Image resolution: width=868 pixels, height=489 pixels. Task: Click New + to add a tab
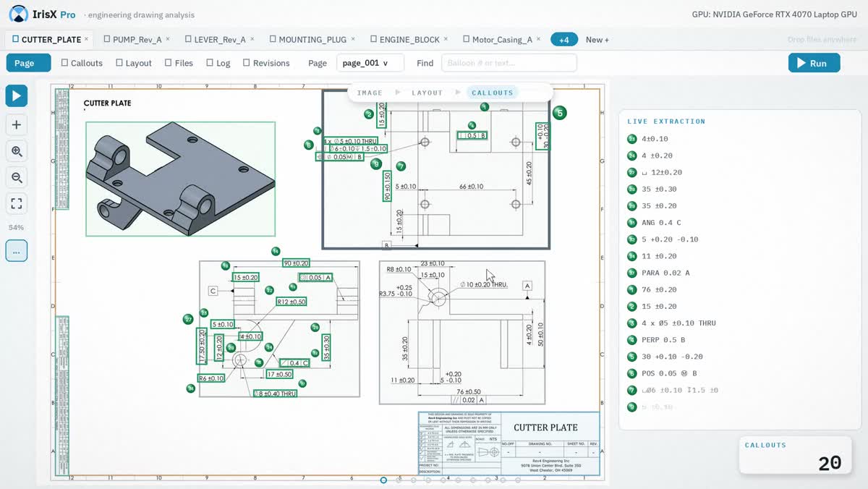tap(597, 40)
